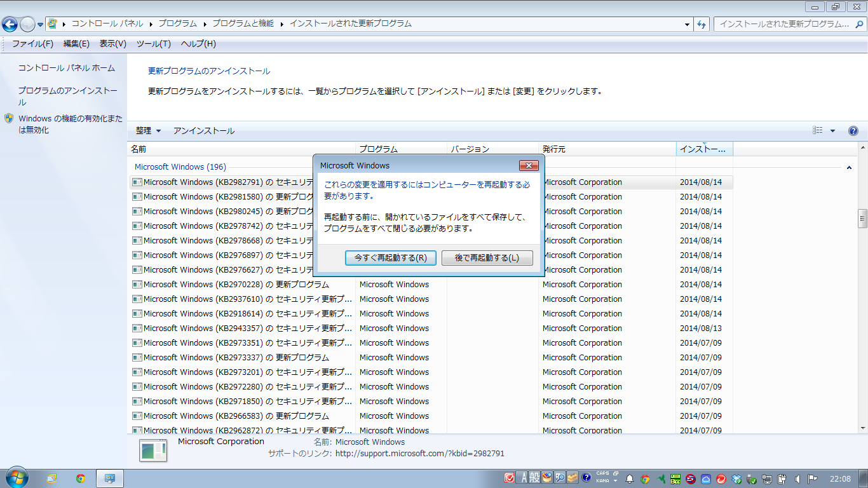Click the IME conversion mode 般 button

[534, 478]
